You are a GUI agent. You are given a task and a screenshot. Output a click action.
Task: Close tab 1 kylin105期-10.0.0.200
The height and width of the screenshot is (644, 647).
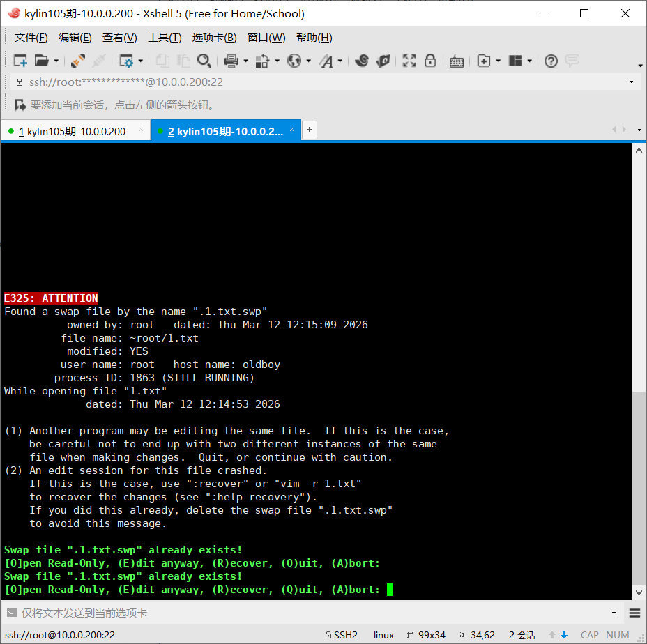pos(141,130)
